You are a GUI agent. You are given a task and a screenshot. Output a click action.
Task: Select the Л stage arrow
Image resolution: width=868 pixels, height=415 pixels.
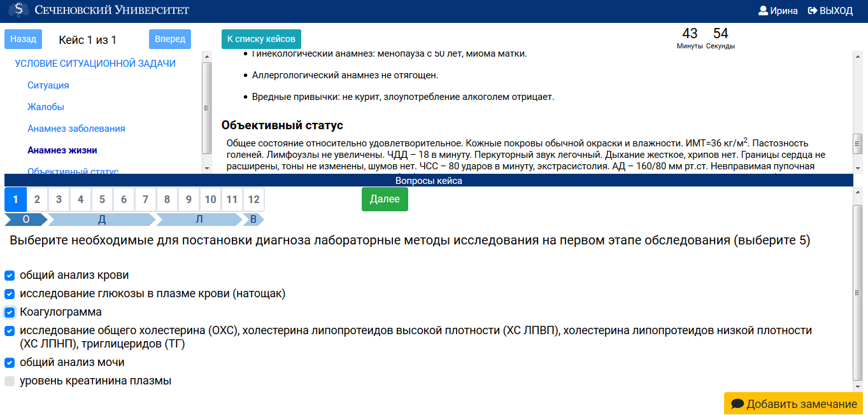coord(199,219)
